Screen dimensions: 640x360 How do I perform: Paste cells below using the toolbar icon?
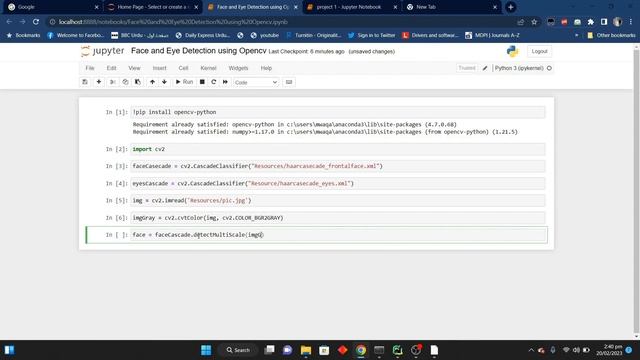pos(138,82)
